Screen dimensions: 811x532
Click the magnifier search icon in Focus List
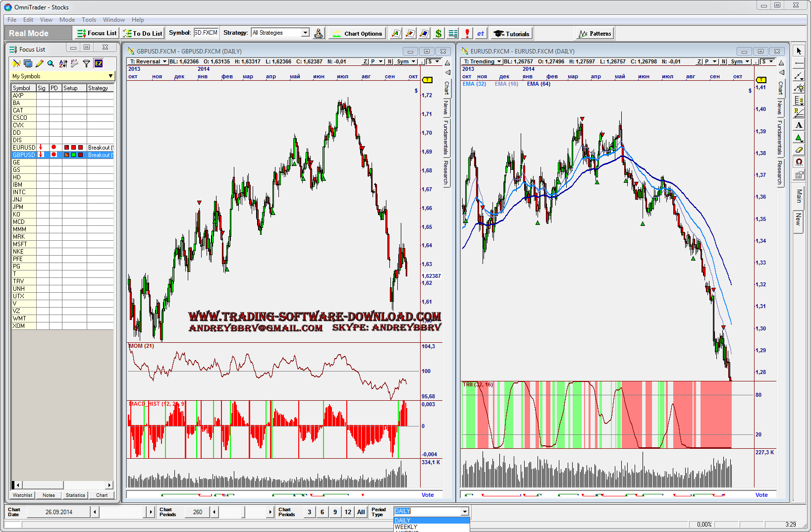(x=51, y=63)
